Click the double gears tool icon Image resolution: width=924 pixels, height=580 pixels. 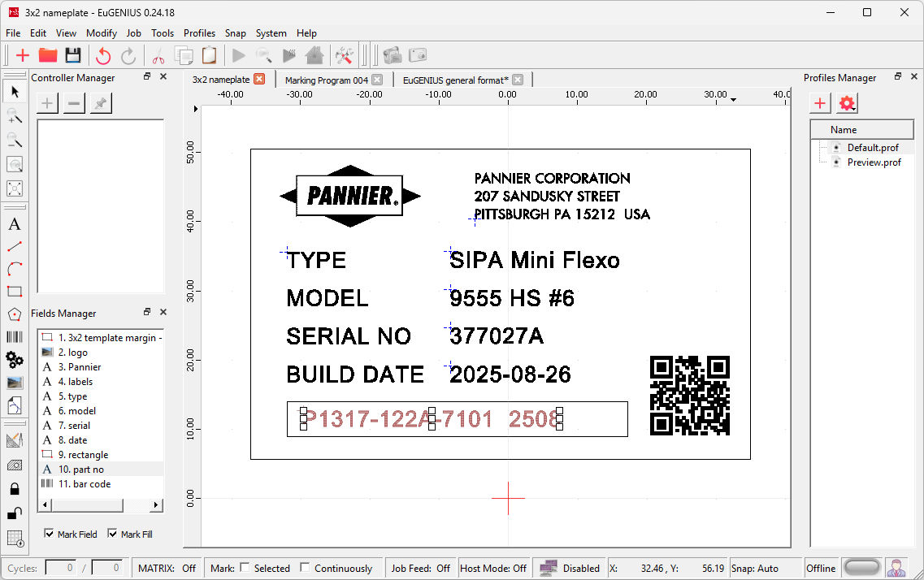(15, 359)
